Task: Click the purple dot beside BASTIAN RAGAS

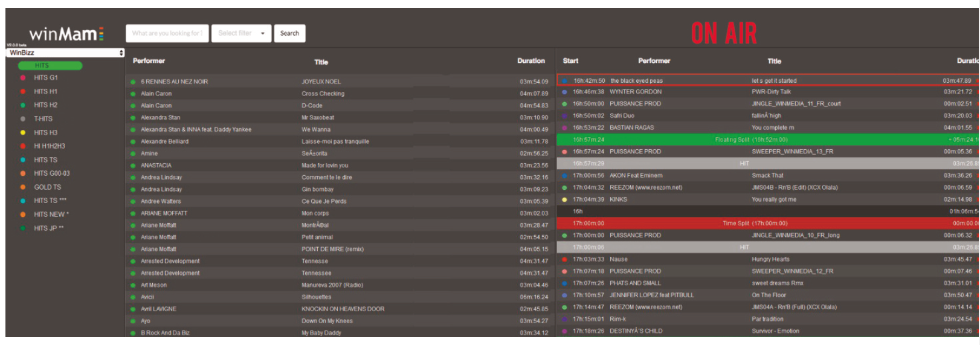Action: 564,128
